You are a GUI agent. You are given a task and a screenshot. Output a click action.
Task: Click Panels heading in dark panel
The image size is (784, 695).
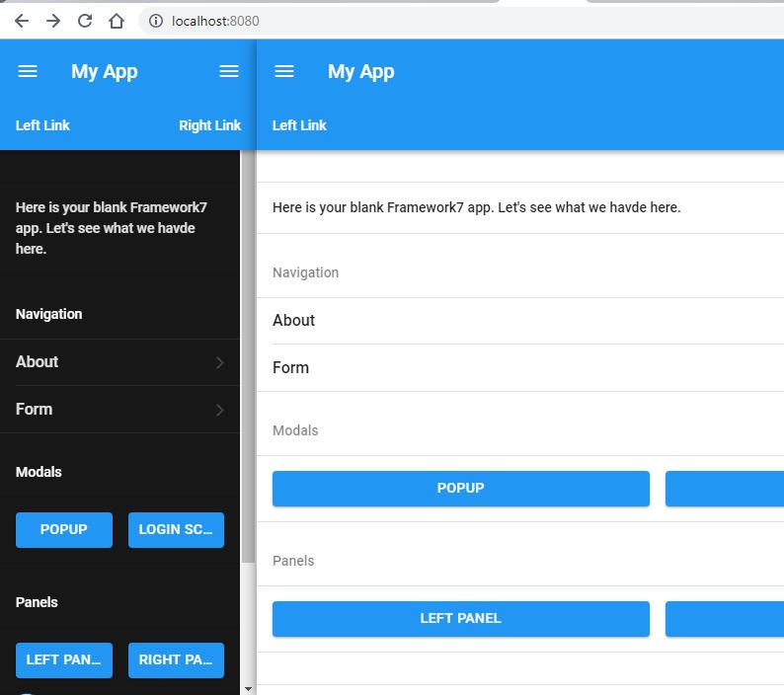click(x=37, y=602)
